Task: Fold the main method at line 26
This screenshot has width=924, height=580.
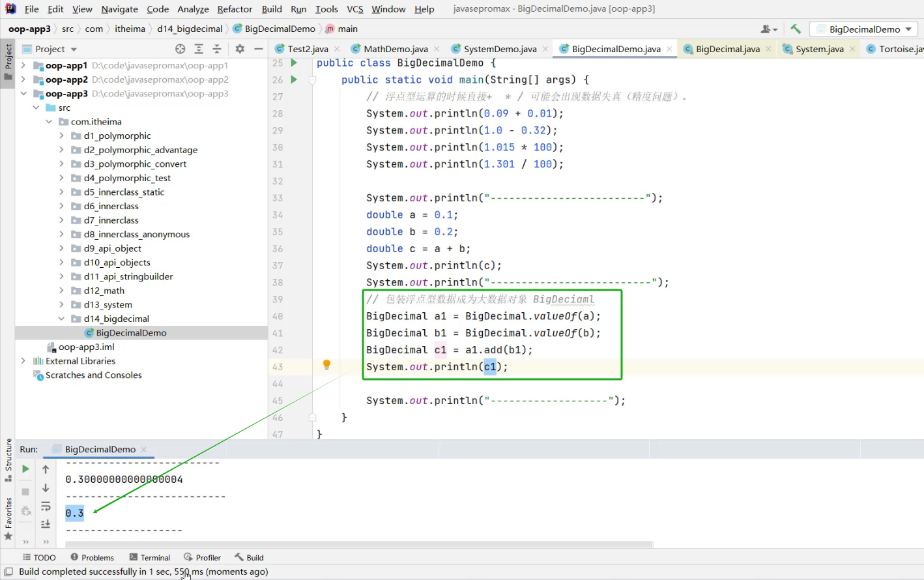Action: point(312,80)
